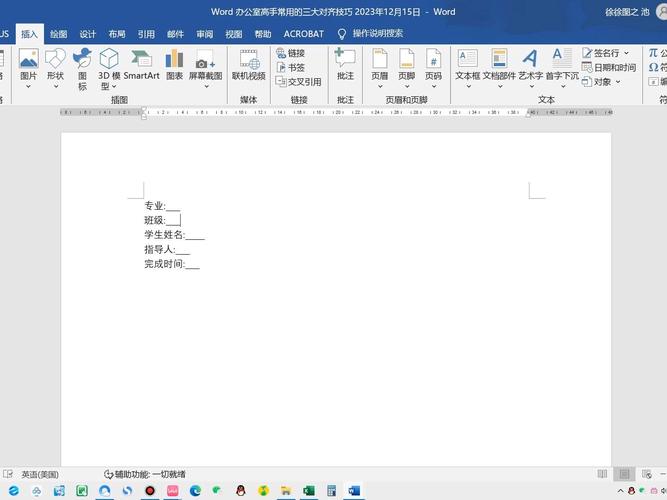Viewport: 667px width, 500px height.
Task: Open QQ penguin in the taskbar
Action: pos(240,491)
